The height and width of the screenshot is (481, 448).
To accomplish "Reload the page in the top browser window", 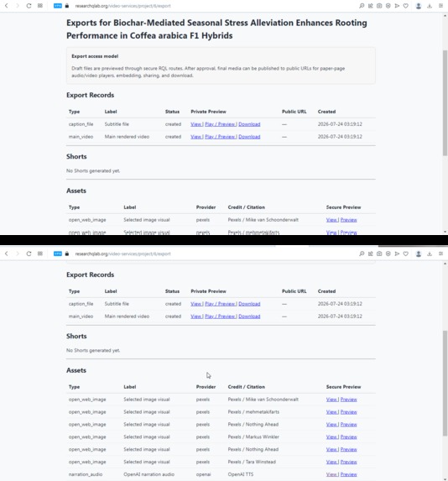I will pyautogui.click(x=29, y=6).
